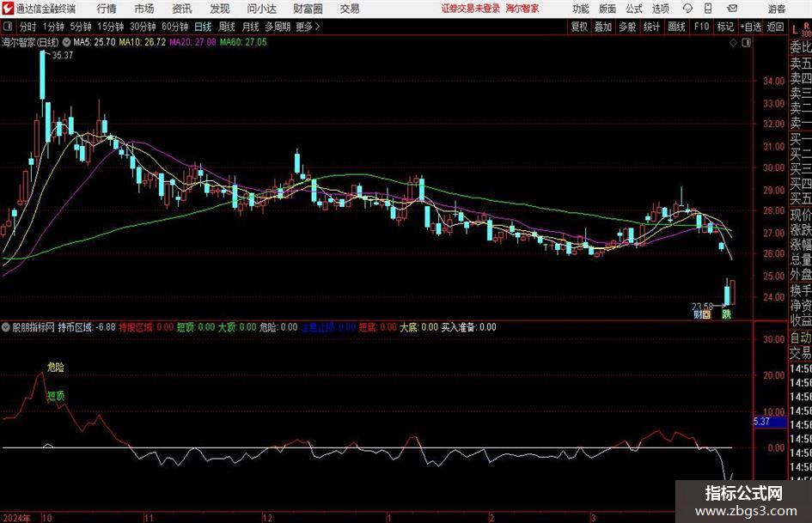The height and width of the screenshot is (523, 812).
Task: Switch to the 60分钟 period tab
Action: tap(174, 27)
